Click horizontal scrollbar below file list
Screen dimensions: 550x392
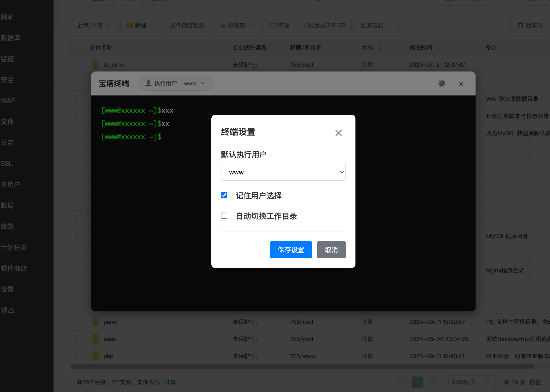pyautogui.click(x=302, y=367)
